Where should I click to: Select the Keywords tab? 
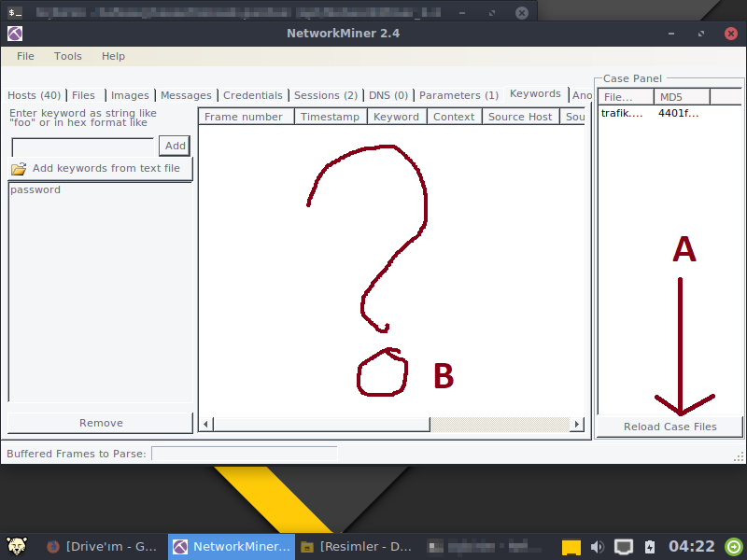[x=535, y=94]
